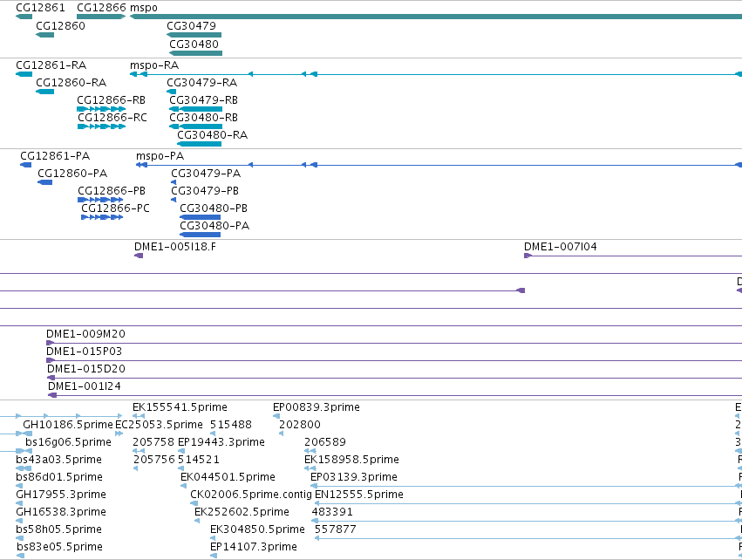Click the EN12555.5prime EST label
The image size is (742, 560).
358,495
